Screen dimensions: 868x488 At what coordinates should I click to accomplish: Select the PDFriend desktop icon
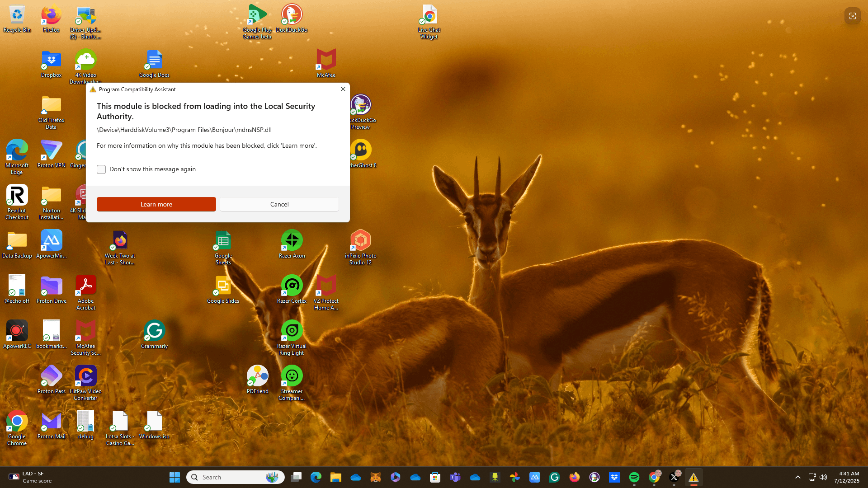click(x=257, y=380)
